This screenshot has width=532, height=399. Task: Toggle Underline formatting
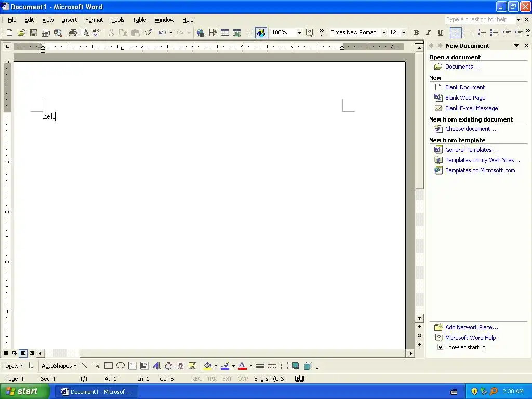click(x=440, y=33)
